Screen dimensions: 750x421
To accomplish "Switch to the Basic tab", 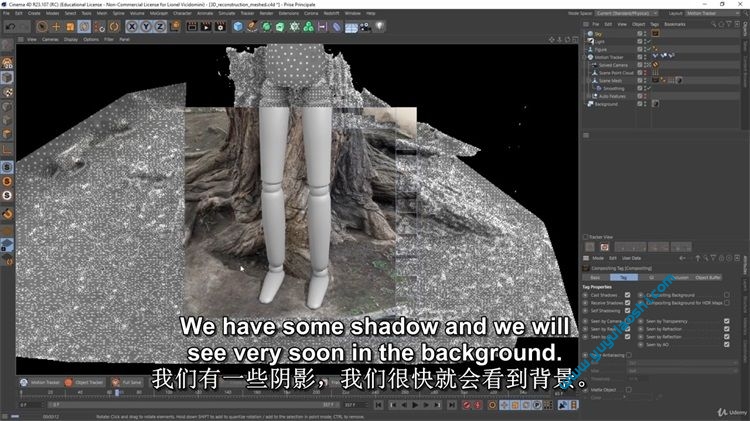I will [596, 277].
